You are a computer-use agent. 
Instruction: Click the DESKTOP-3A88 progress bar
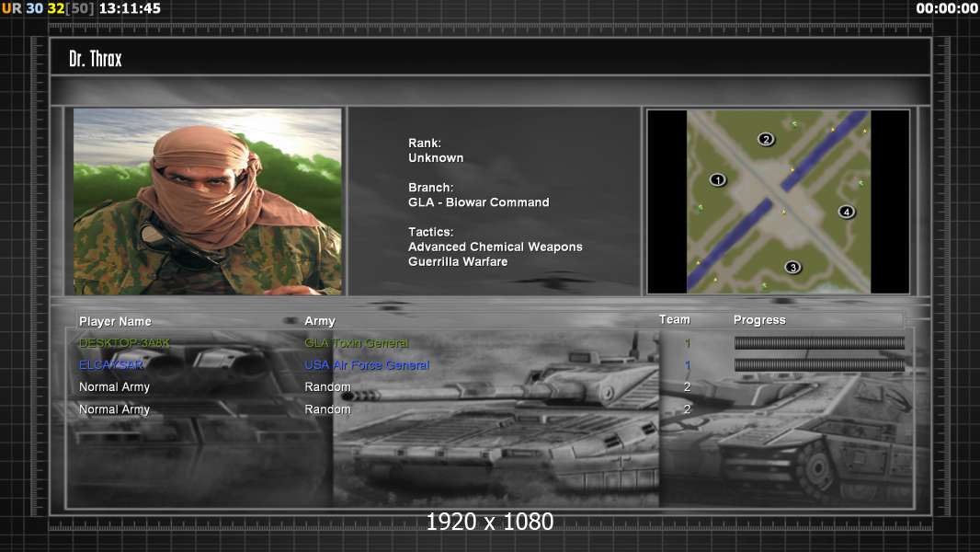[x=819, y=342]
